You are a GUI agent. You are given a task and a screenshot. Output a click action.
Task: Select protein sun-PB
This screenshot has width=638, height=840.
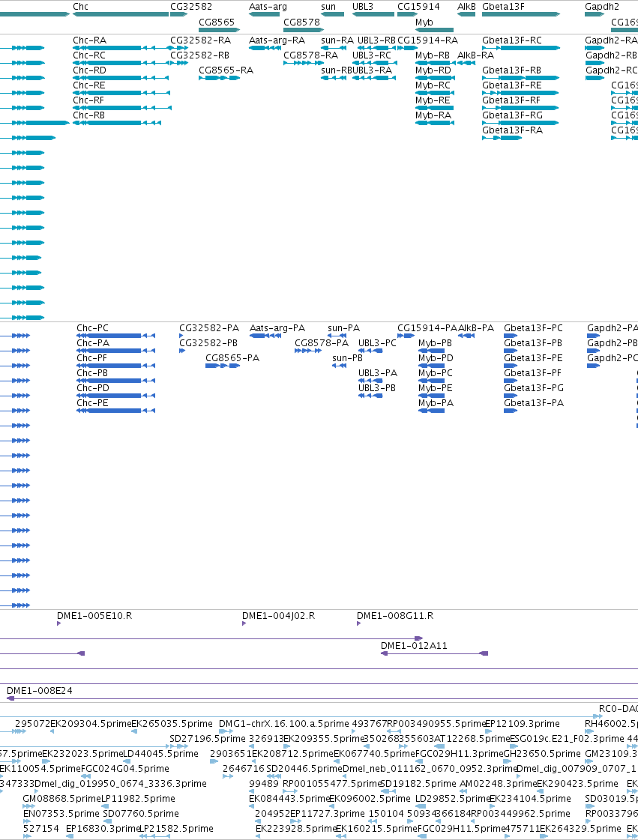(347, 358)
